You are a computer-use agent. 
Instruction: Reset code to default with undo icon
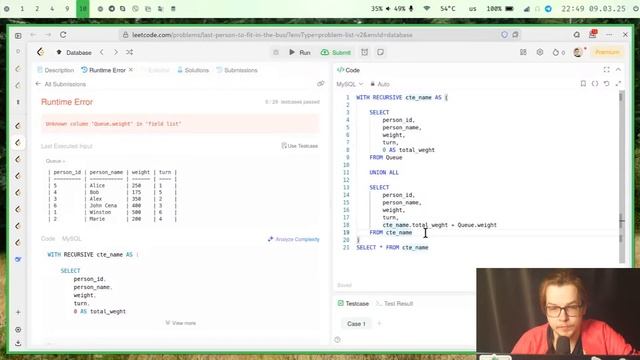click(x=607, y=84)
